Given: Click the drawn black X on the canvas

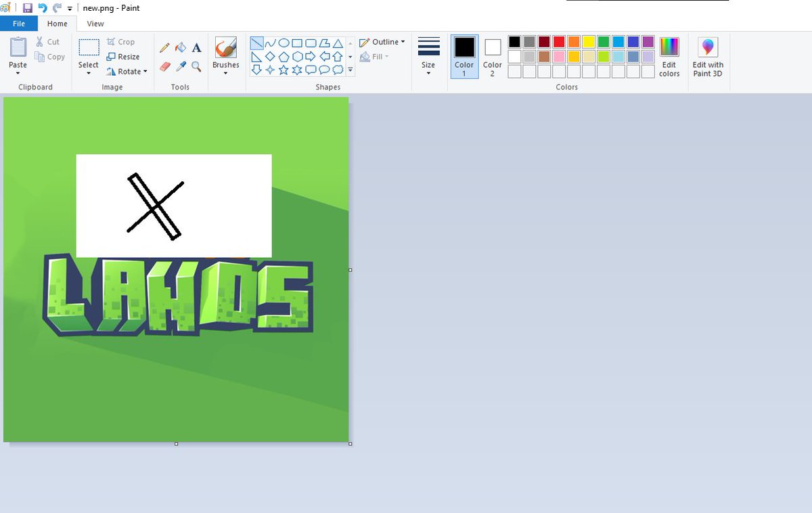Looking at the screenshot, I should (x=156, y=206).
